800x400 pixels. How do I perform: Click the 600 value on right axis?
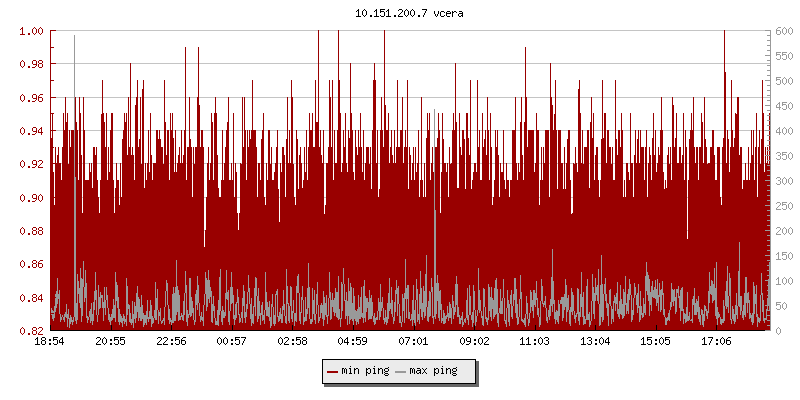[781, 31]
